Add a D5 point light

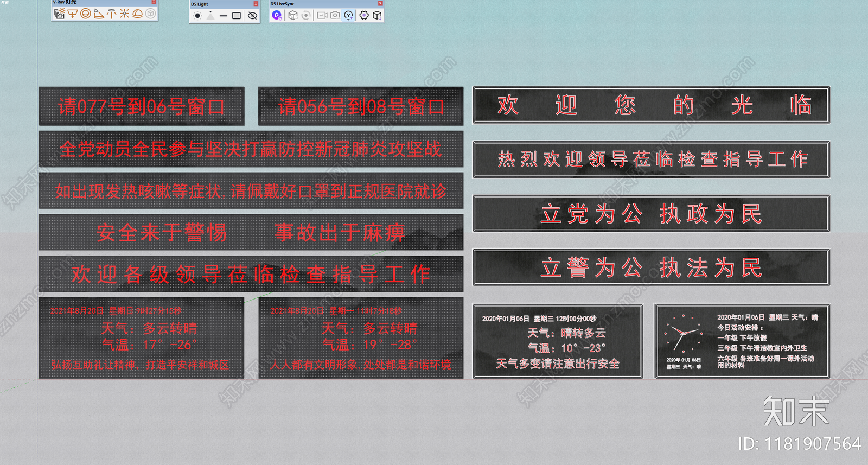197,16
